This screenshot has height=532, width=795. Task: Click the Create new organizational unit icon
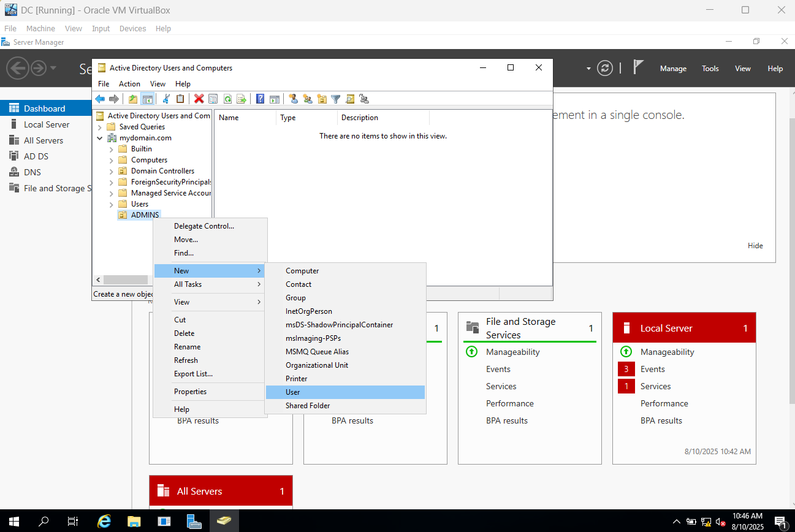point(322,99)
